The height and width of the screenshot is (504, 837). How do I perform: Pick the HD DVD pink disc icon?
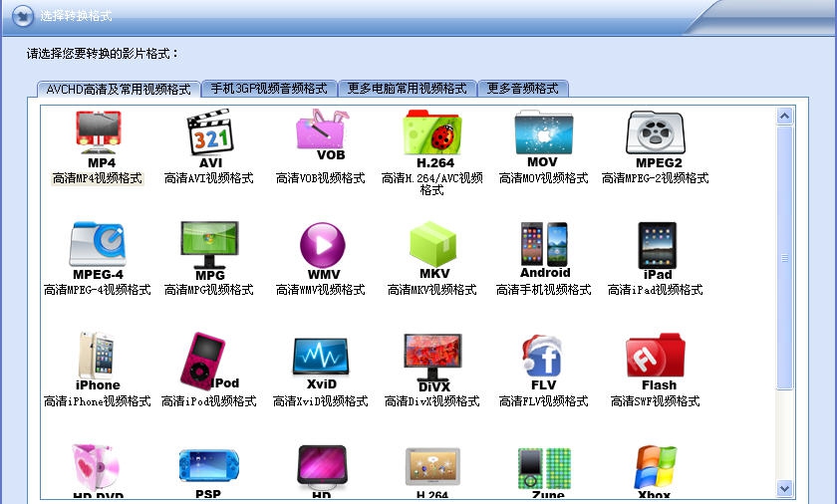point(98,471)
